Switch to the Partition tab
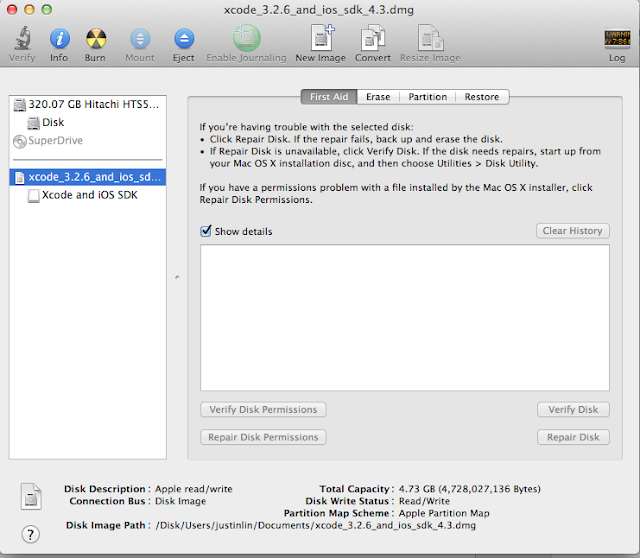640x558 pixels. click(x=427, y=97)
